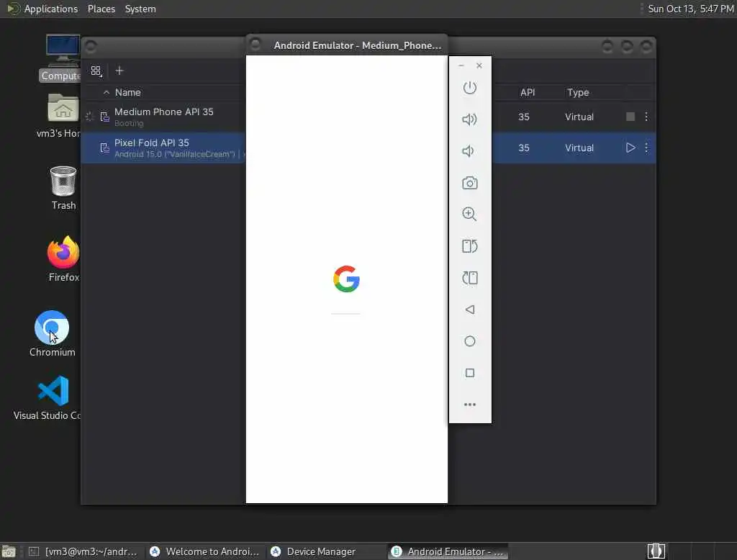Click the API column header
The image size is (737, 560).
pos(528,93)
